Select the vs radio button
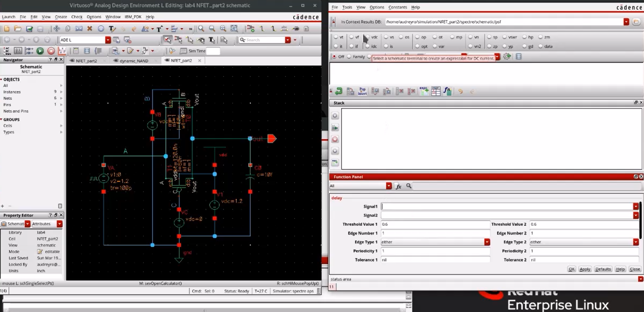Viewport: 644px width, 312px height. pos(386,37)
